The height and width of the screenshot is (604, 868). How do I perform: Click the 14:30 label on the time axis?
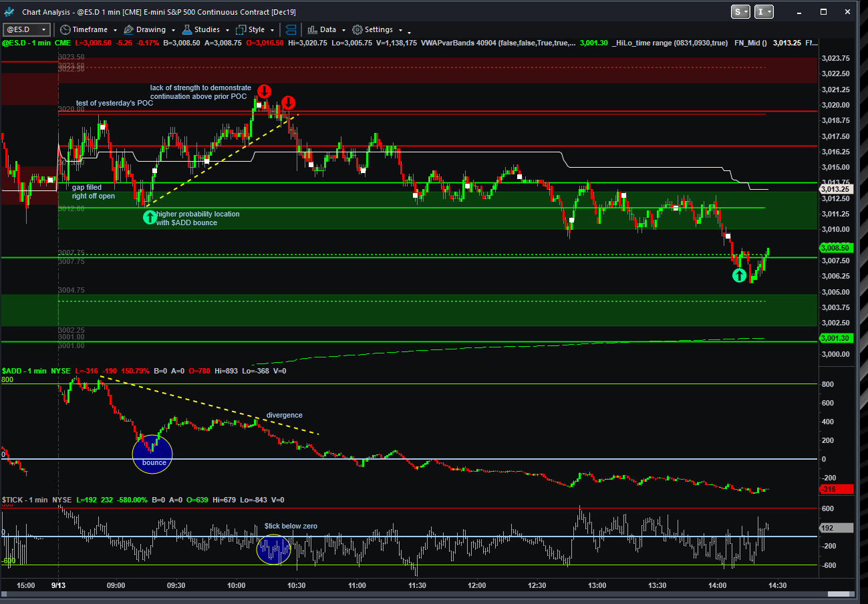[x=777, y=585]
